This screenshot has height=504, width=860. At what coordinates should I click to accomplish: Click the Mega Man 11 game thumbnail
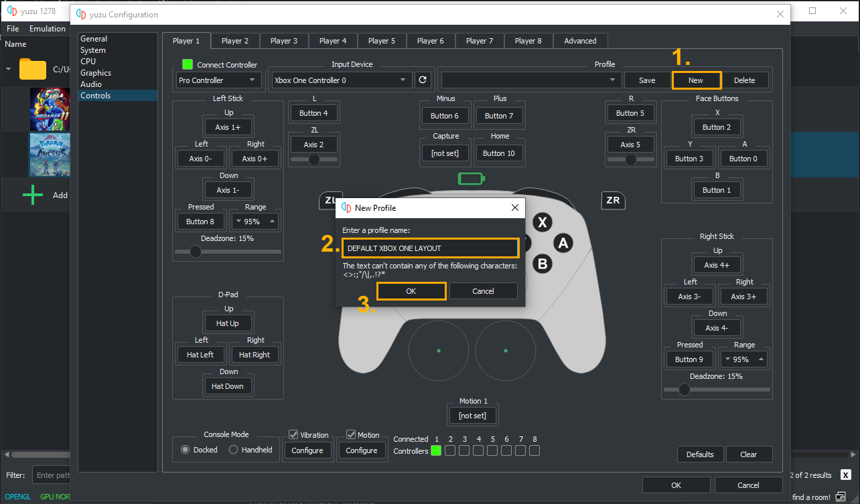(50, 109)
